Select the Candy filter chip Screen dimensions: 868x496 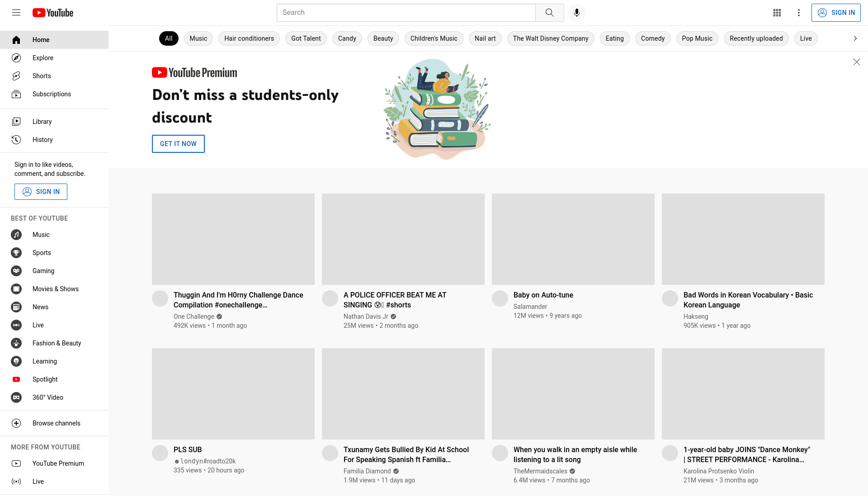coord(347,38)
